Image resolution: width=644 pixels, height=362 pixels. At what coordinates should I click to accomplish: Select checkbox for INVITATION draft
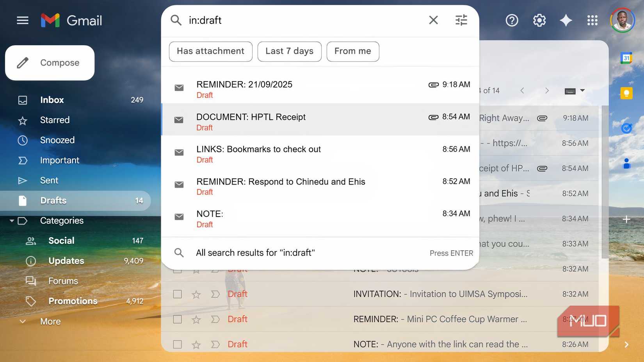(x=177, y=294)
